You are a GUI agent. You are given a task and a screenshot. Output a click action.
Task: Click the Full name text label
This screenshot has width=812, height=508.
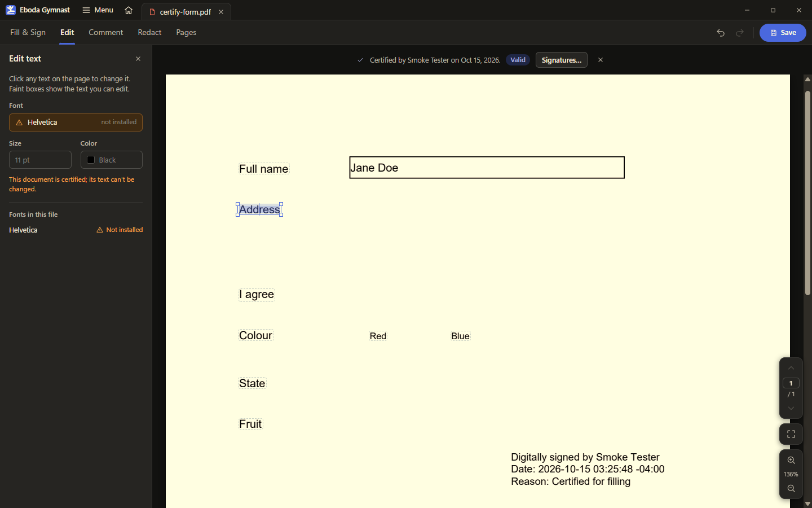click(x=264, y=169)
